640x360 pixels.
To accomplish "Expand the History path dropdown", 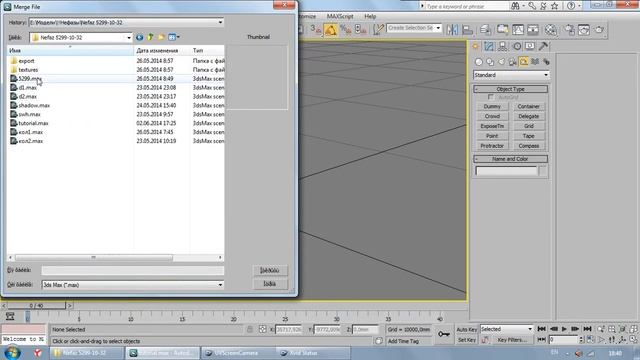I will coord(220,22).
